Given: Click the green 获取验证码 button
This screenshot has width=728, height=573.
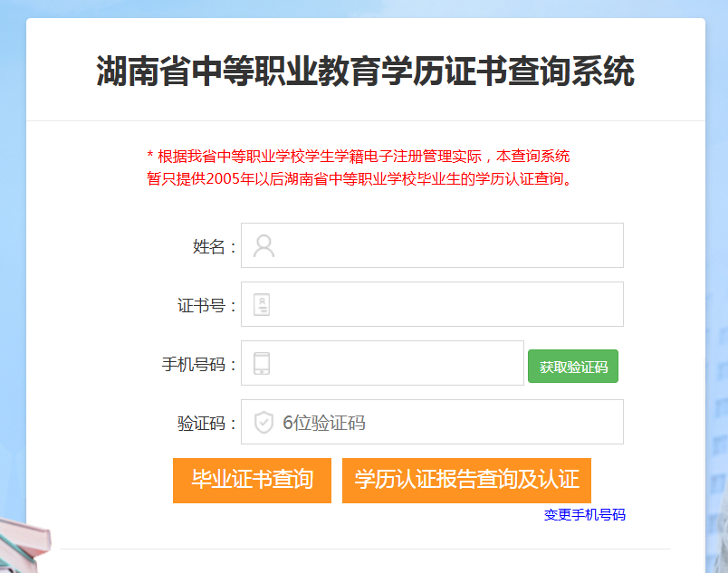Looking at the screenshot, I should pos(572,367).
